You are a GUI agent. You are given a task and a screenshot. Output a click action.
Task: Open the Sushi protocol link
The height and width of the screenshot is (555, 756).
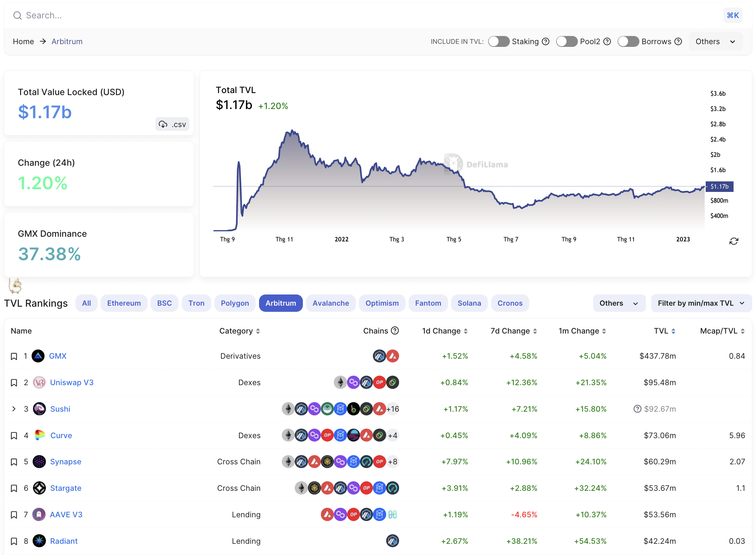(60, 409)
